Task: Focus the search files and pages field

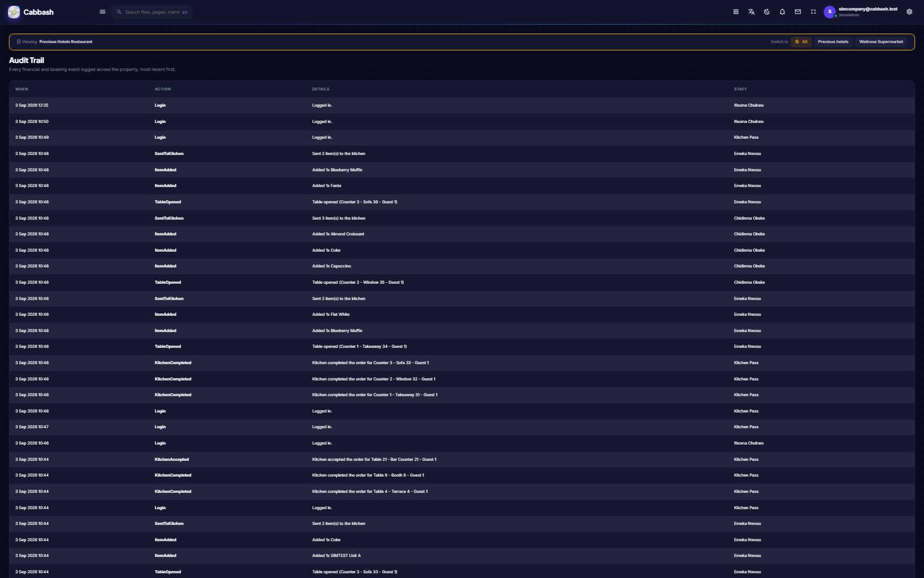Action: click(152, 12)
